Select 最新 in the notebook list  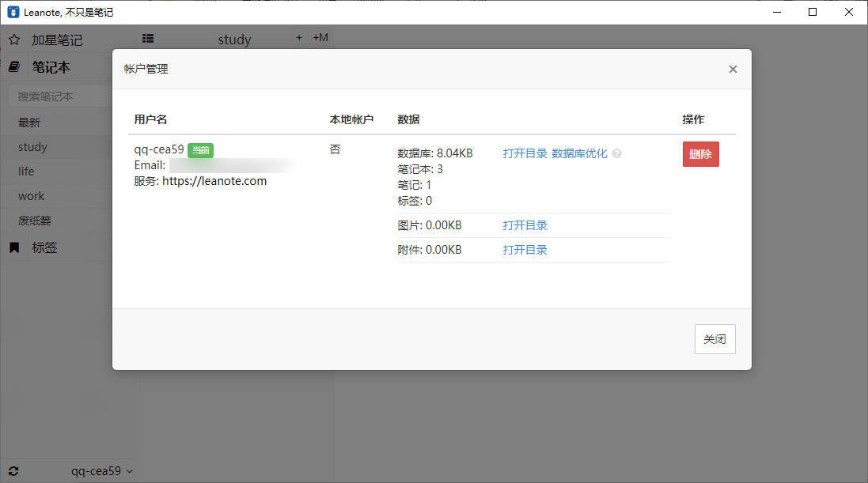[29, 123]
